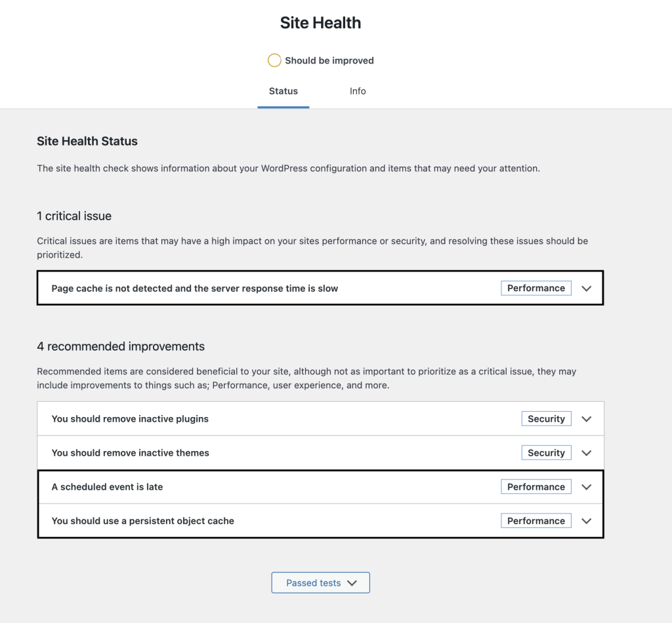Click 'You should remove inactive themes' title
Screen dimensions: 672x623
pos(131,453)
